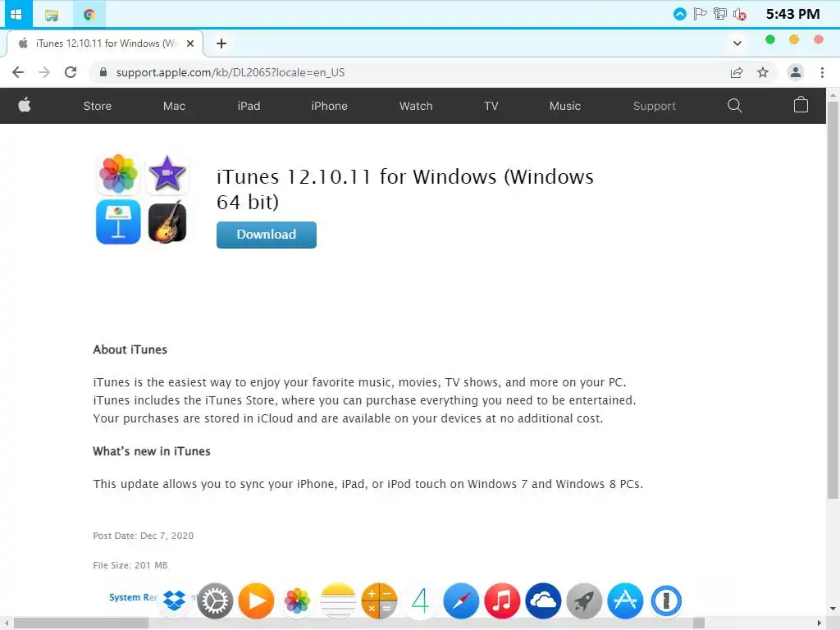The image size is (840, 630).
Task: Select the iTunes 12.10.11 for Windows tab
Action: (x=105, y=43)
